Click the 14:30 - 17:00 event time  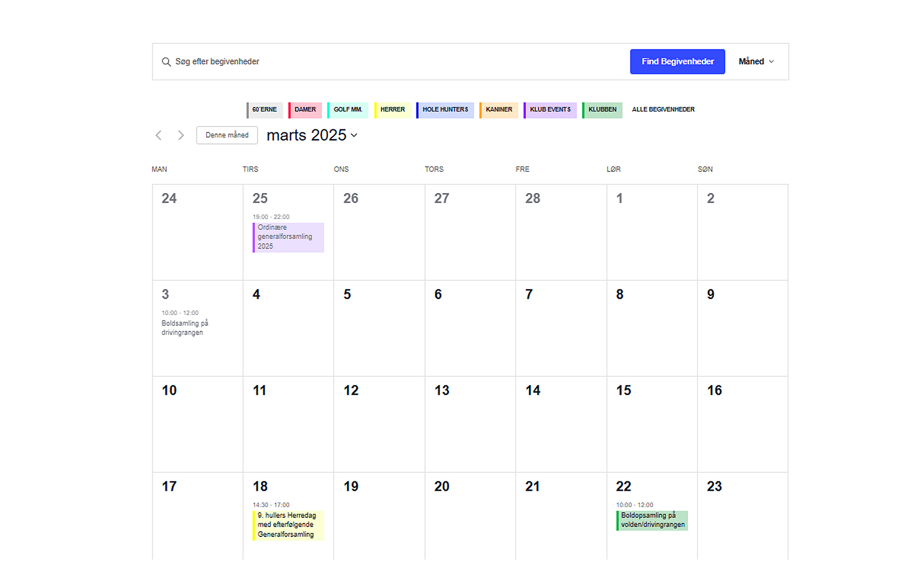coord(271,505)
